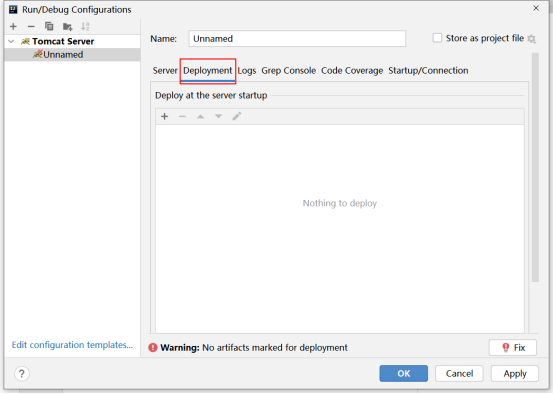Open help with question mark button

coord(22,374)
